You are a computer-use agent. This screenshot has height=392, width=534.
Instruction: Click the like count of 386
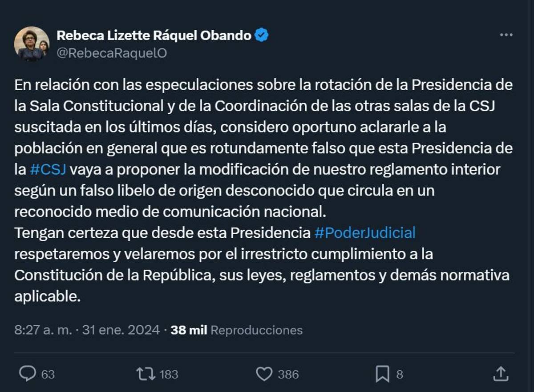(x=288, y=374)
